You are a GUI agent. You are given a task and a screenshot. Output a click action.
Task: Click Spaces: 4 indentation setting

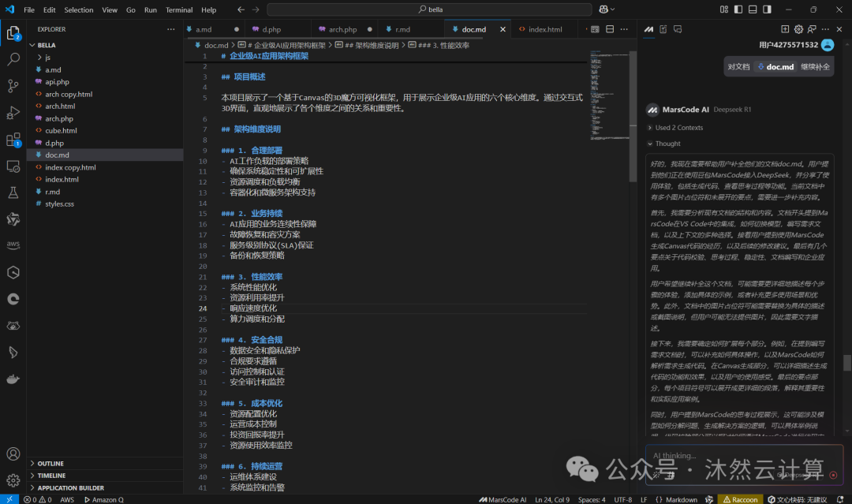click(592, 499)
